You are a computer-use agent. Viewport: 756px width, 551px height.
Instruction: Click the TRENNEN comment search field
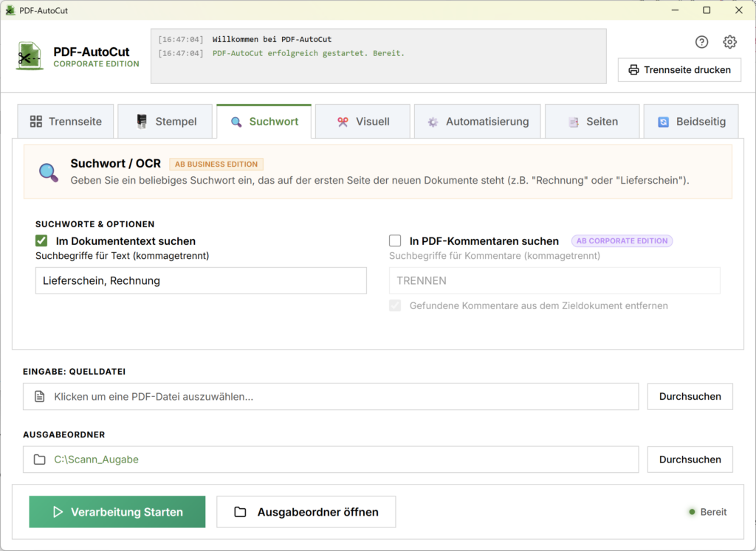[x=554, y=280]
